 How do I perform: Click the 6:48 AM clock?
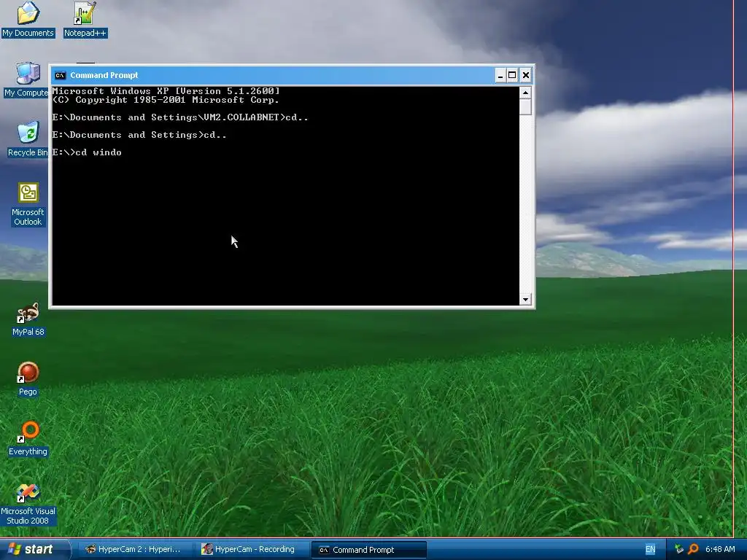click(720, 550)
